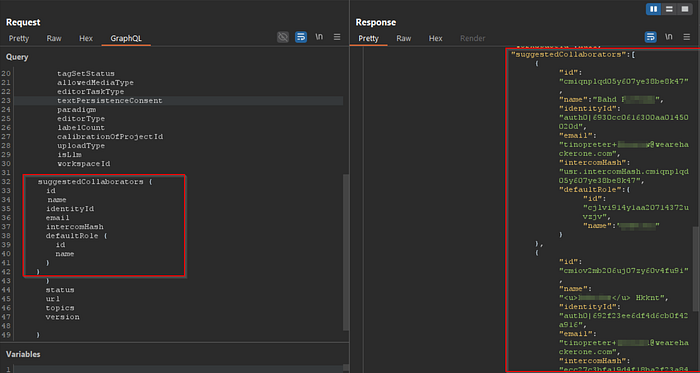Select combined tabbed layout icon
Screen dimensions: 700x373
tap(684, 9)
